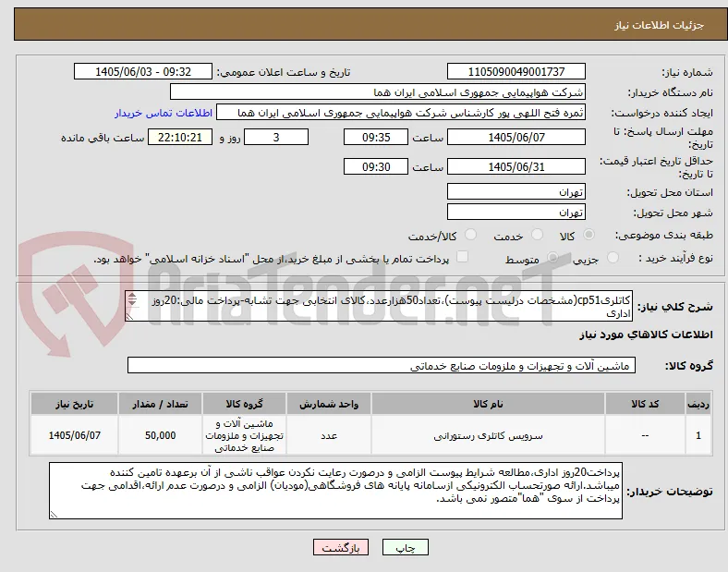Click the remaining days field showing 3

[276, 137]
